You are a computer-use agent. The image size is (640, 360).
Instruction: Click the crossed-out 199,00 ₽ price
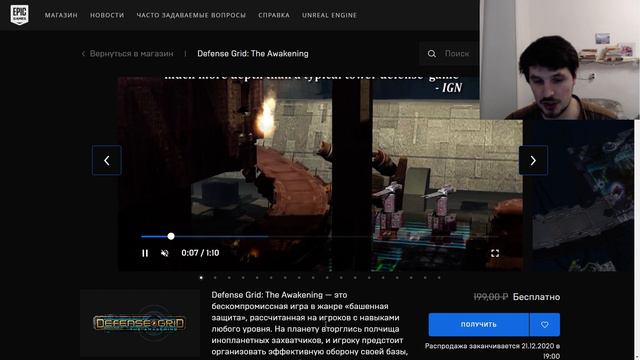(491, 297)
